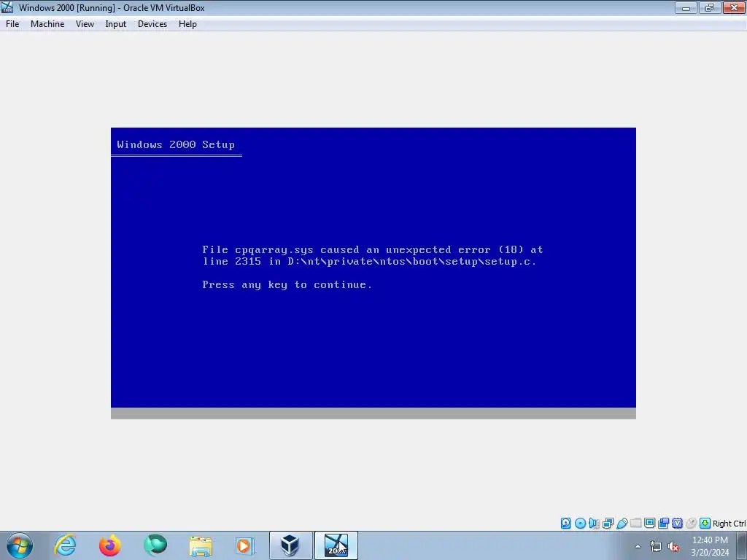Click the hard disk activity indicator
Screen dimensions: 747x560
click(x=566, y=524)
